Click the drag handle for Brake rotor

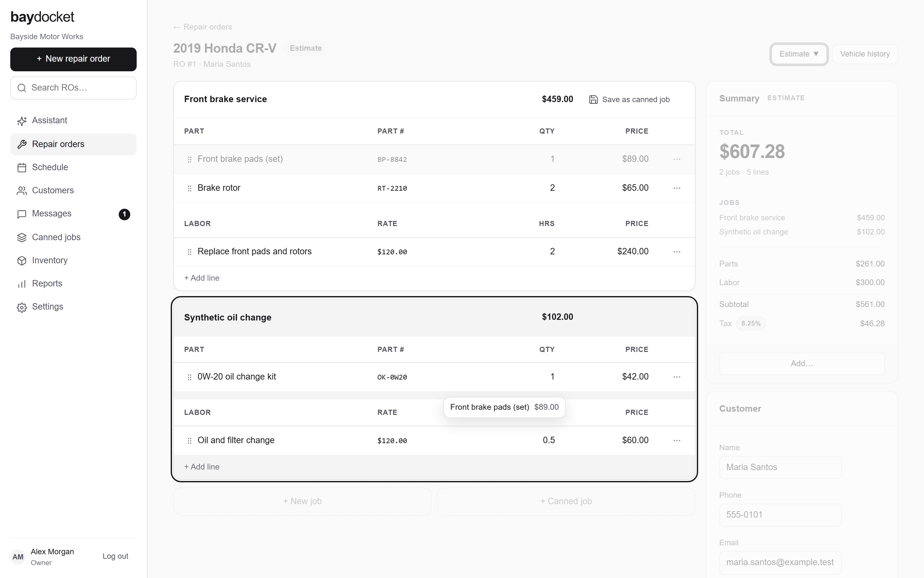189,188
